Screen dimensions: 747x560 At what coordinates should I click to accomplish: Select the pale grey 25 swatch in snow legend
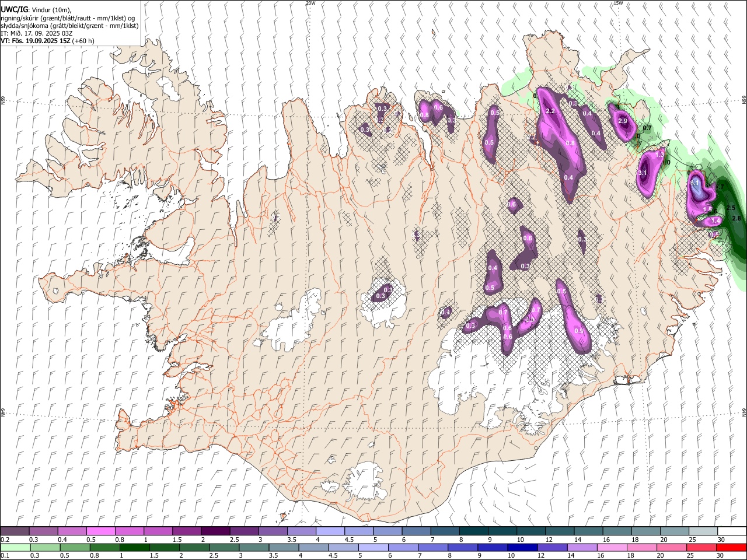coord(703,531)
